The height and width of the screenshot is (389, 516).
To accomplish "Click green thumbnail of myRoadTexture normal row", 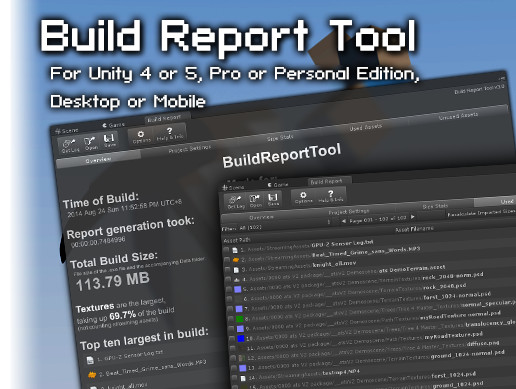I will [239, 319].
